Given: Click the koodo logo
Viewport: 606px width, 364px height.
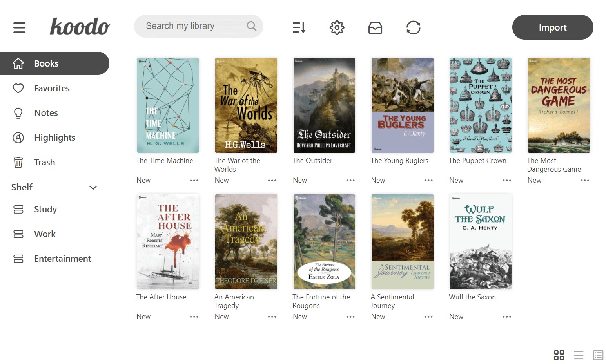Looking at the screenshot, I should point(80,26).
